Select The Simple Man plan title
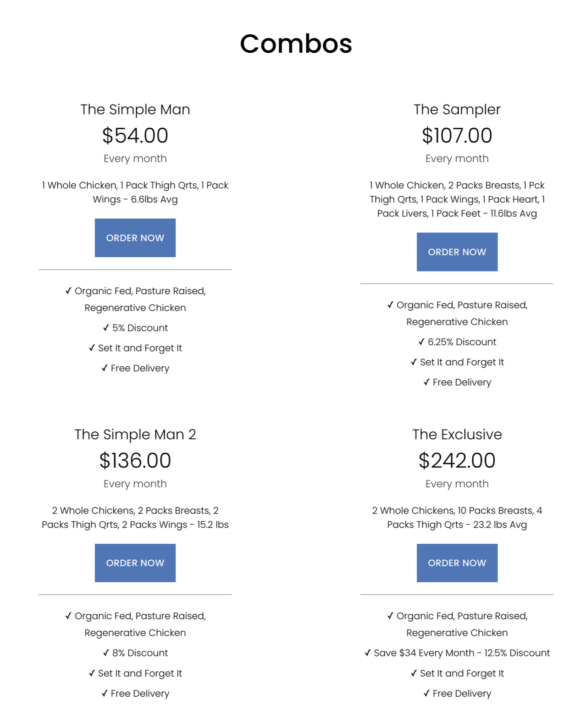The height and width of the screenshot is (728, 586). pyautogui.click(x=135, y=110)
